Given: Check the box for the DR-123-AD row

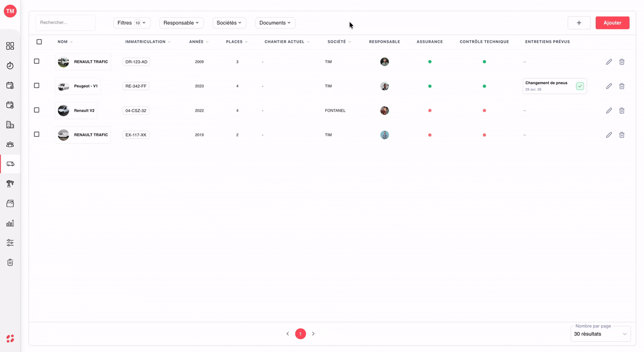Looking at the screenshot, I should point(36,61).
